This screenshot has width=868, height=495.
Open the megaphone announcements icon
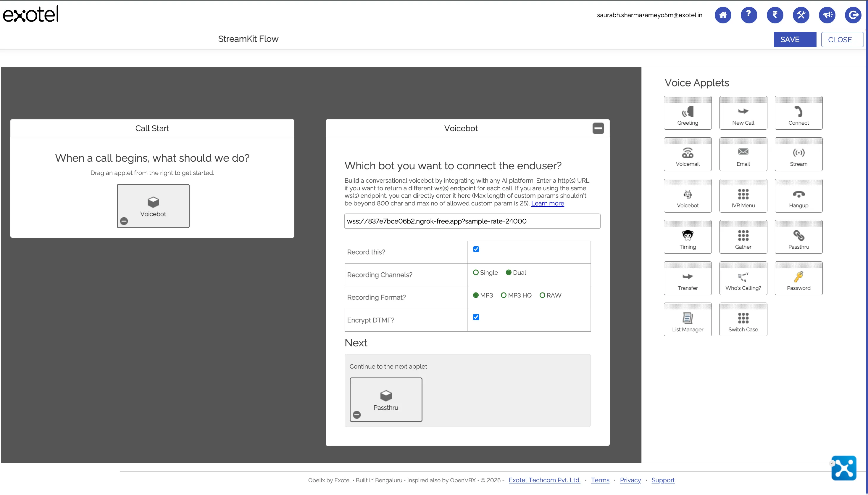pos(827,15)
